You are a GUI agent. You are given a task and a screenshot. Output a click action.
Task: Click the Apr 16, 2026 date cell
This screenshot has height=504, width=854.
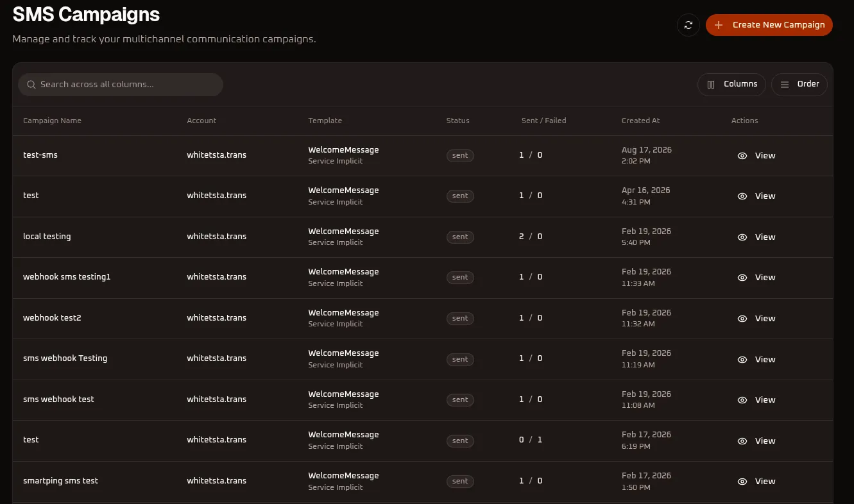pyautogui.click(x=646, y=190)
